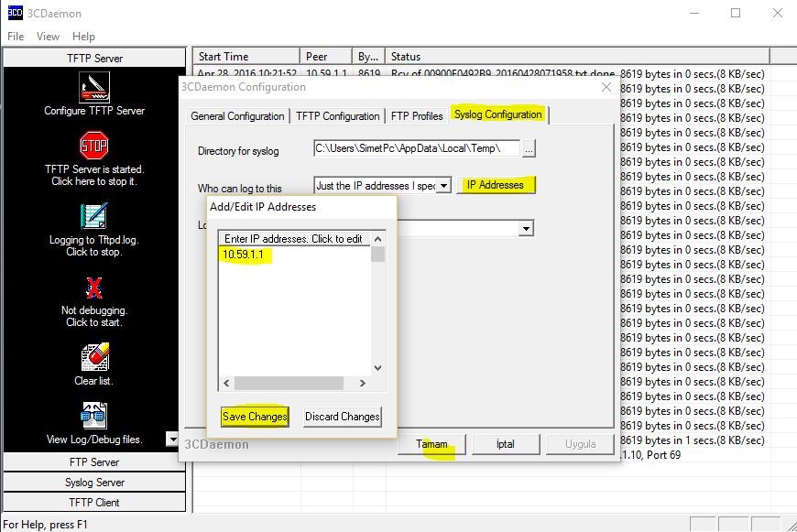Viewport: 797px width, 532px height.
Task: Click the Configure TFTP Server icon
Action: (94, 89)
